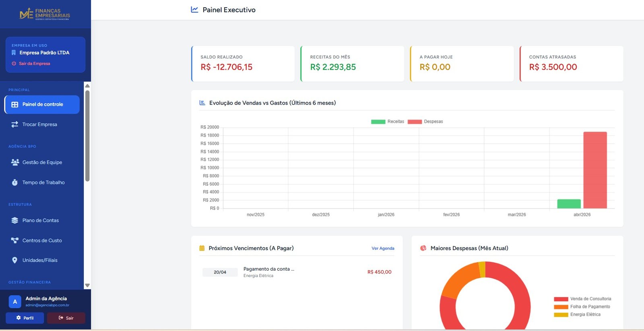
Task: Click the Ver Agenda link
Action: click(383, 248)
